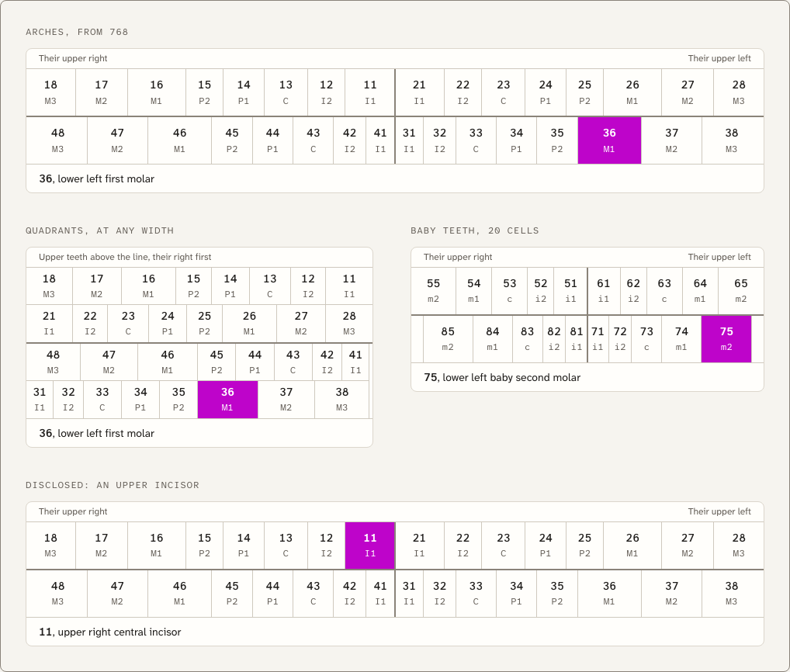Viewport: 790px width, 672px height.
Task: Pick tooth 34 P1 in Disclosed chart
Action: pos(516,594)
